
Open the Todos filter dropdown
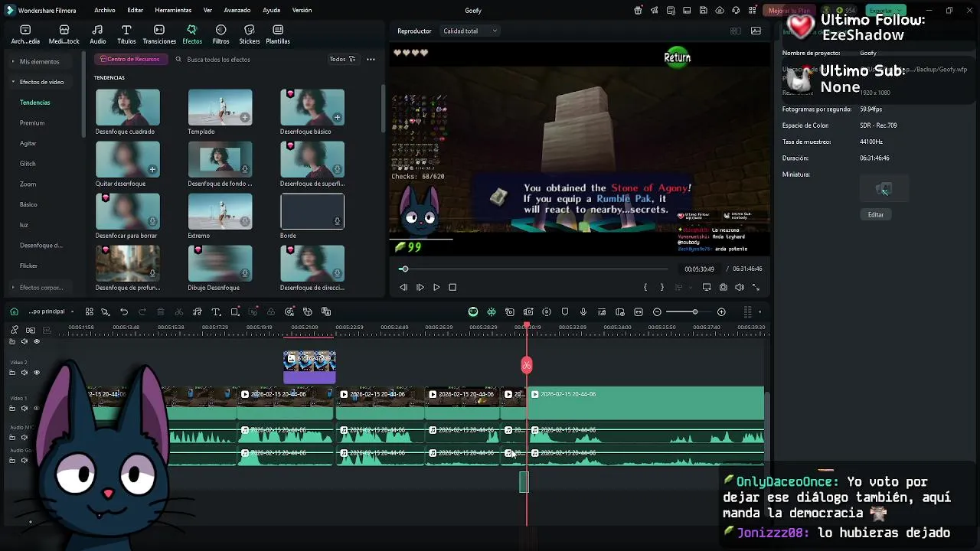click(x=342, y=59)
